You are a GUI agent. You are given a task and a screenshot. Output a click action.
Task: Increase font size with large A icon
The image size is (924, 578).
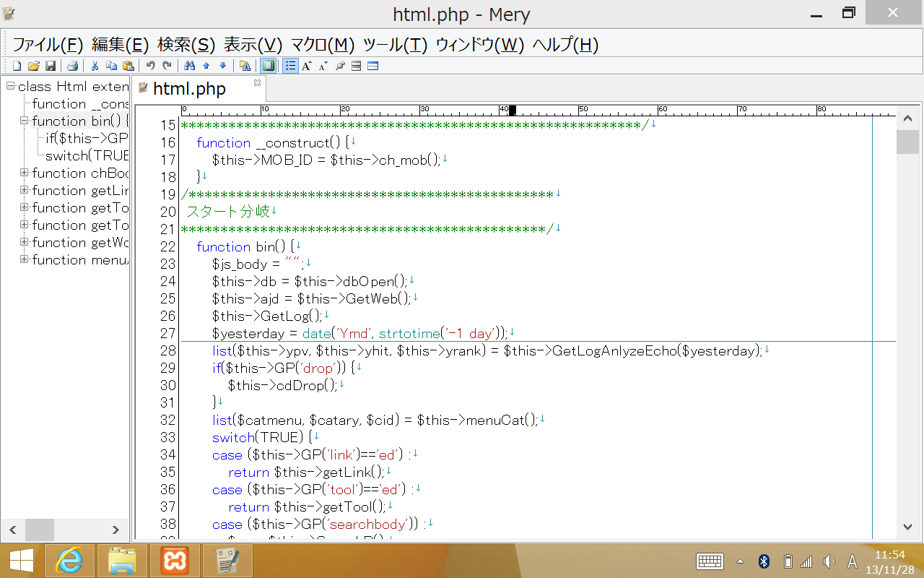point(307,66)
